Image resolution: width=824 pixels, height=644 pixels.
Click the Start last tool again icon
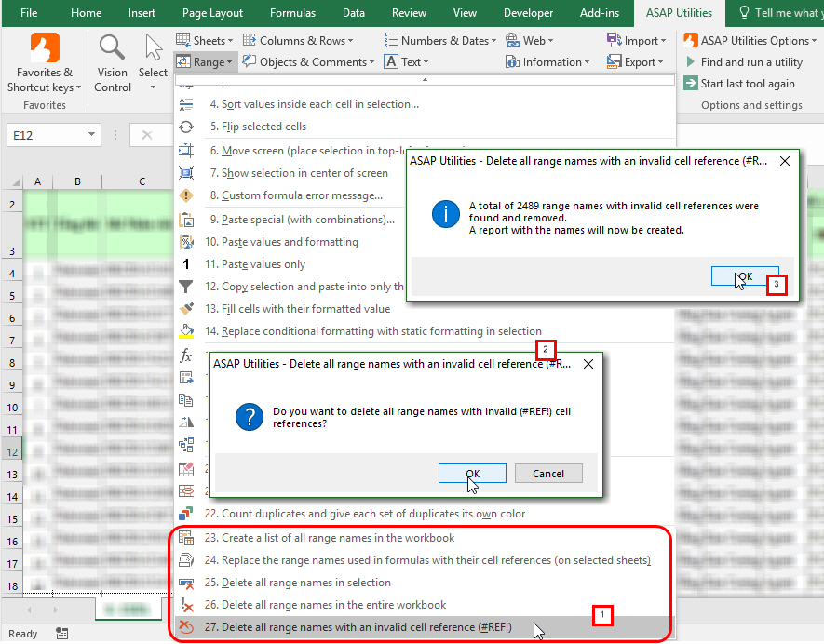[x=691, y=84]
